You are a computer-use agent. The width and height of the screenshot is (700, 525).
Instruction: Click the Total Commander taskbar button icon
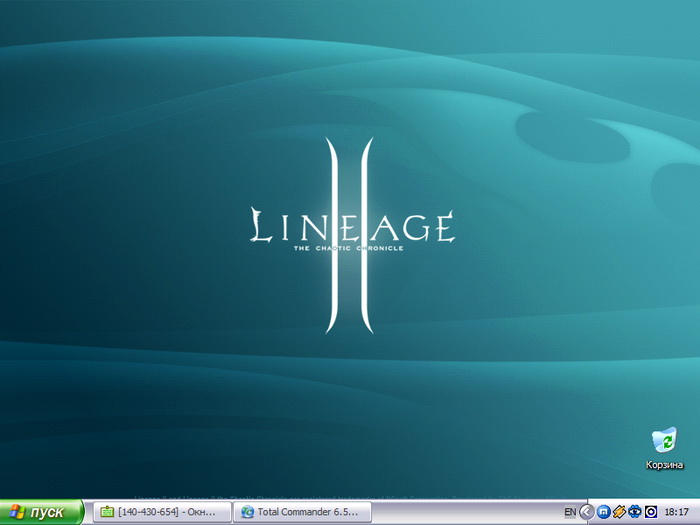pyautogui.click(x=247, y=512)
